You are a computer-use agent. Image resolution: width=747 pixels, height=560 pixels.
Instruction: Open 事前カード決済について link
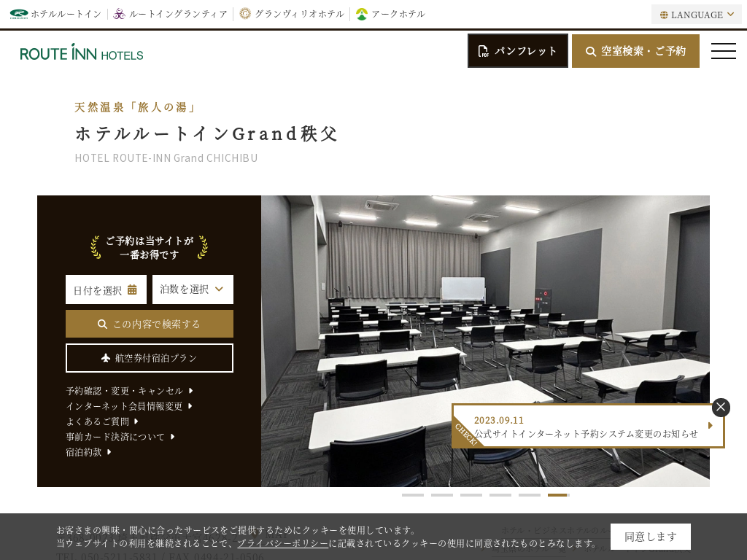tap(120, 437)
